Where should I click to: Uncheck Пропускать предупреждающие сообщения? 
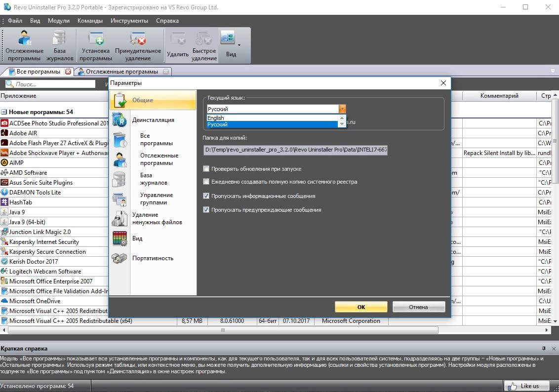pyautogui.click(x=206, y=209)
